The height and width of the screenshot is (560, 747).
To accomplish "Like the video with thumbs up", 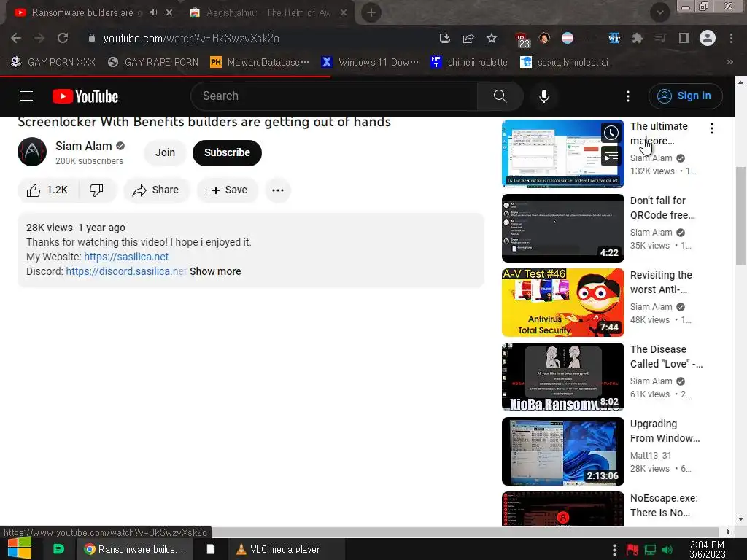I will 47,190.
